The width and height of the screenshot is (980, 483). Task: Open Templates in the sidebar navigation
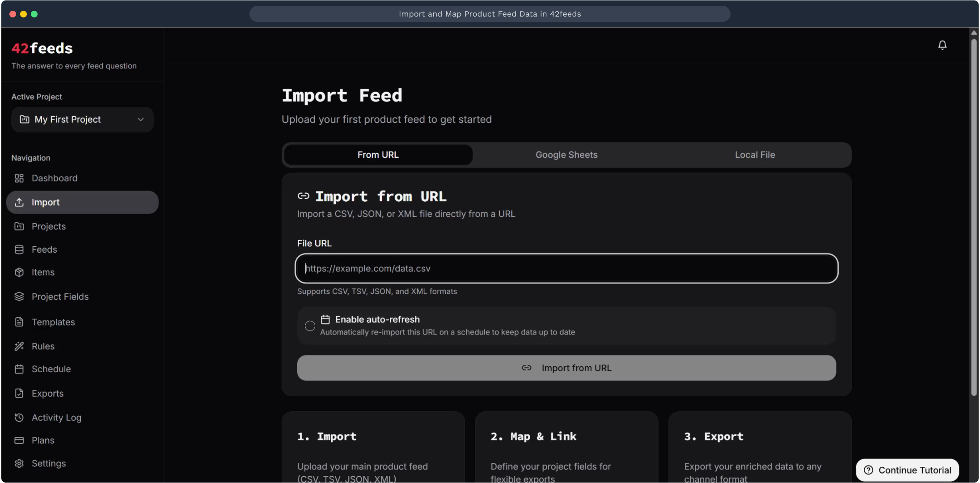53,322
